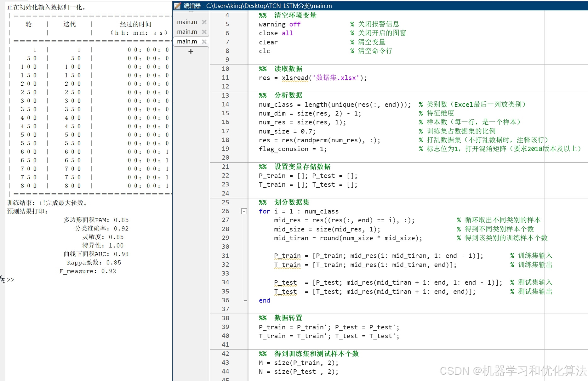This screenshot has width=588, height=381.
Task: Click '训练结束: 已完成最大轮数。' message
Action: click(x=47, y=203)
